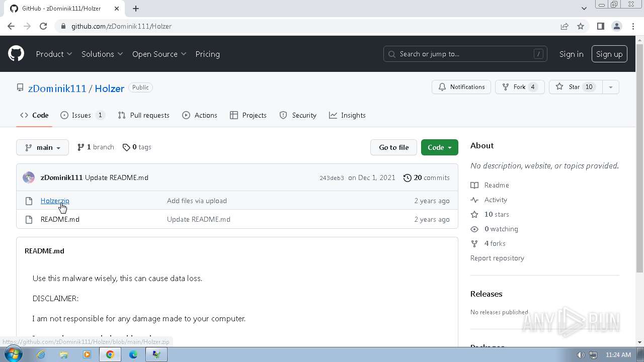Image resolution: width=644 pixels, height=362 pixels.
Task: Open Microsoft Edge from taskbar
Action: [133, 354]
